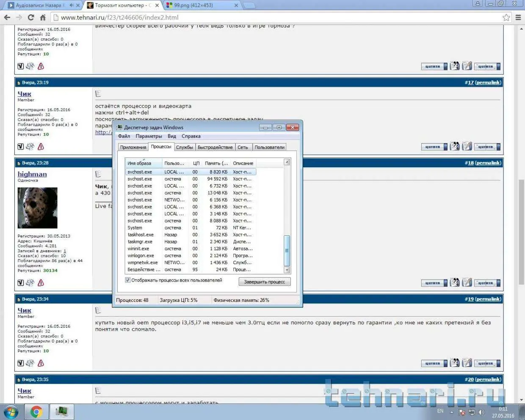Screen dimensions: 525x420
Task: Open highman's profile link
Action: point(32,174)
